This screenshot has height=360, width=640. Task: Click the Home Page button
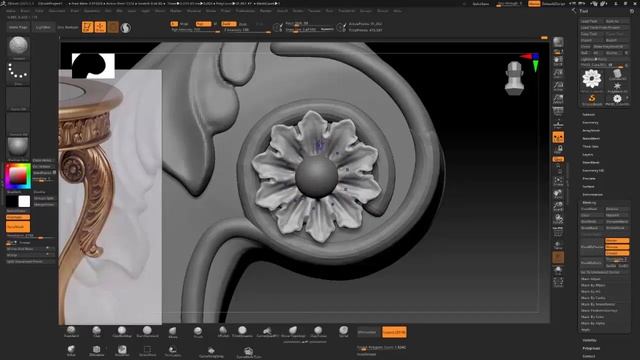click(x=18, y=27)
